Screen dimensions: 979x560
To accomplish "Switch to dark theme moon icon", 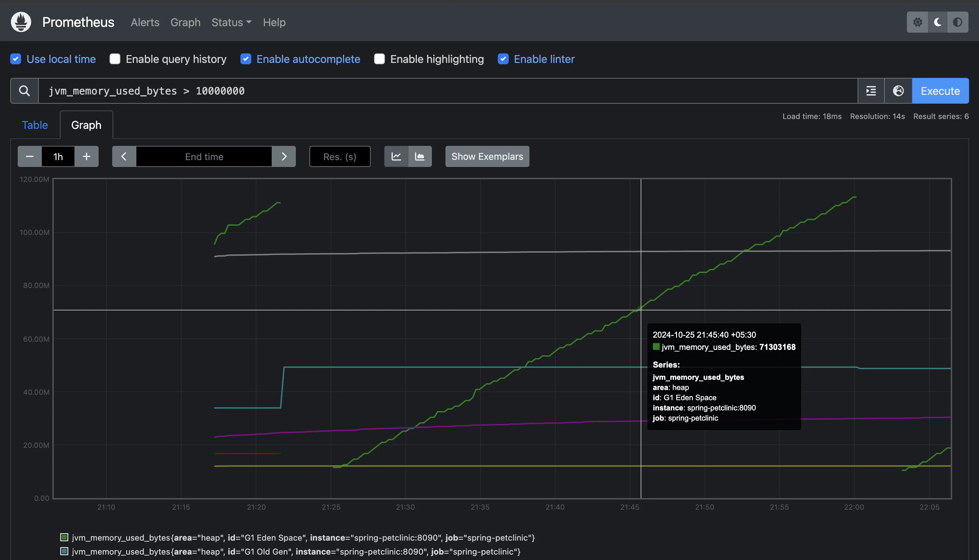I will click(x=938, y=22).
